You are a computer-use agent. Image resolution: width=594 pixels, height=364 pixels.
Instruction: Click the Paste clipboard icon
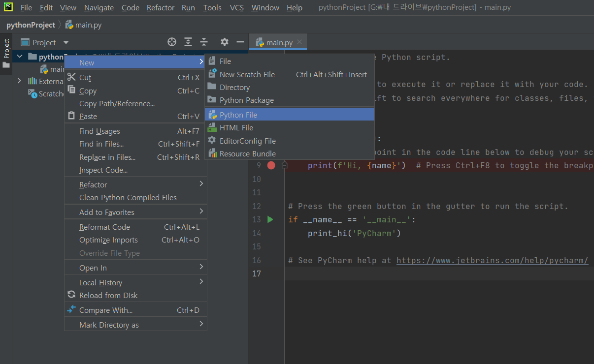click(71, 116)
